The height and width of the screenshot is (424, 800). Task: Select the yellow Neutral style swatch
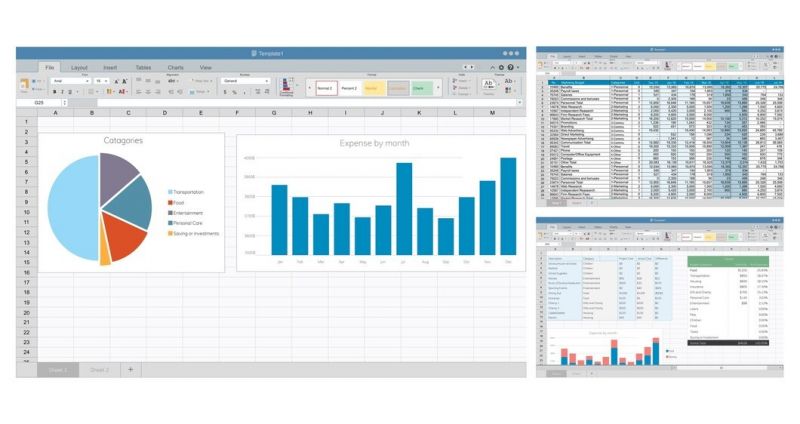click(x=372, y=88)
